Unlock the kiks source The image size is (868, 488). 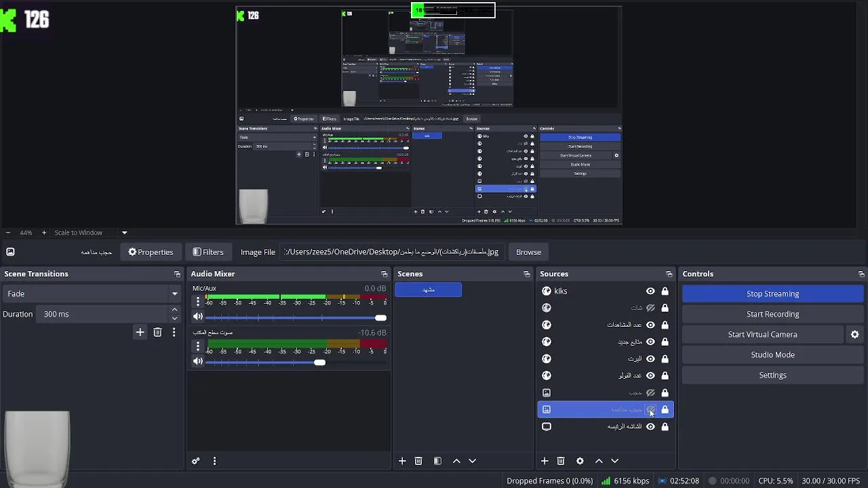point(665,291)
